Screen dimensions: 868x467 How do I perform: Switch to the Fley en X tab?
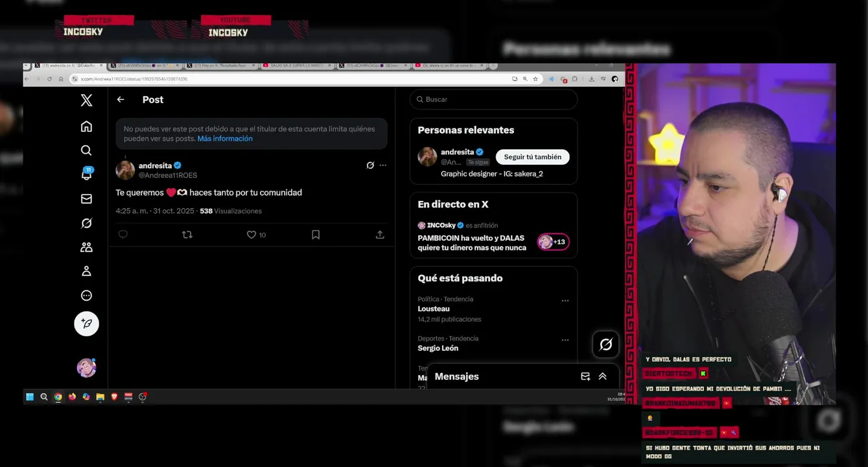coord(220,66)
